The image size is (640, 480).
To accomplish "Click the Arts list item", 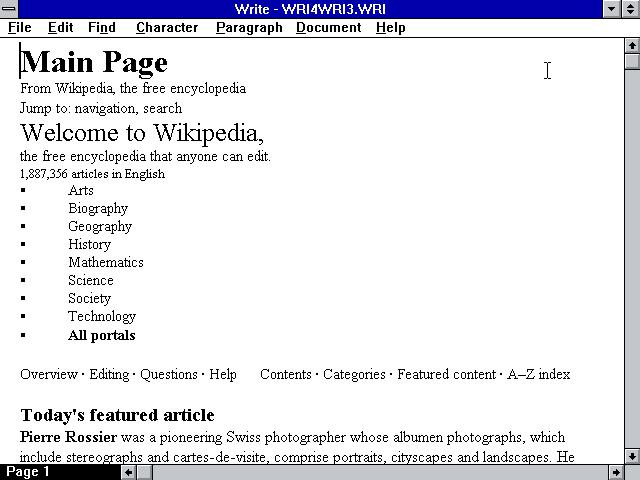I will (x=81, y=190).
